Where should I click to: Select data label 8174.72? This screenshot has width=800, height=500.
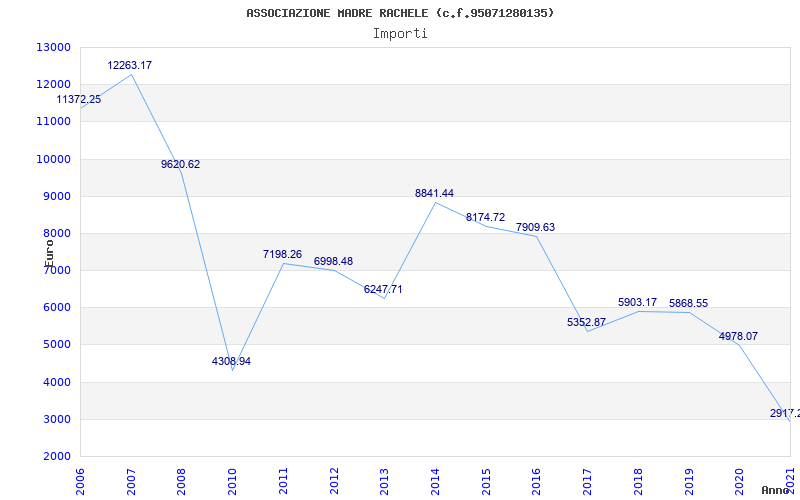pos(485,217)
